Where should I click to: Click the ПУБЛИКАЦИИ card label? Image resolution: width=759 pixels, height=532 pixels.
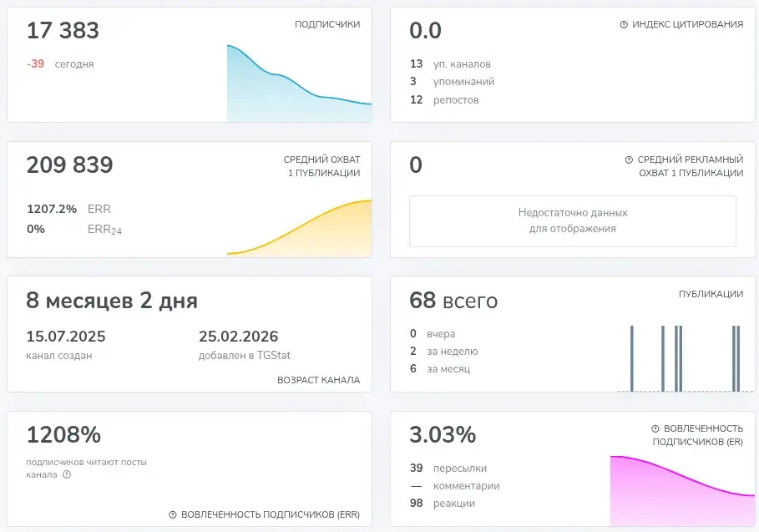711,294
